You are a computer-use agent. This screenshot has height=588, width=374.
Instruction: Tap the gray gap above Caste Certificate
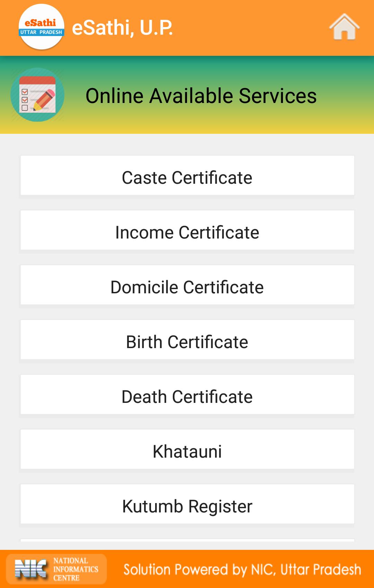click(187, 145)
